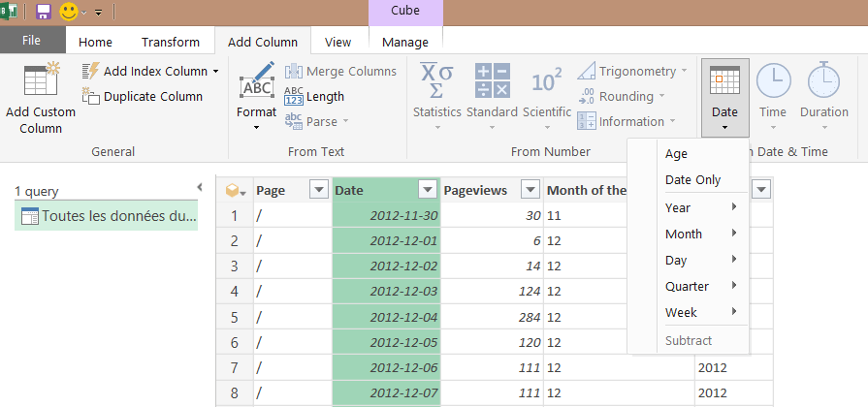Screen dimensions: 868x407
Task: Click the Duplicate Column icon
Action: point(91,96)
